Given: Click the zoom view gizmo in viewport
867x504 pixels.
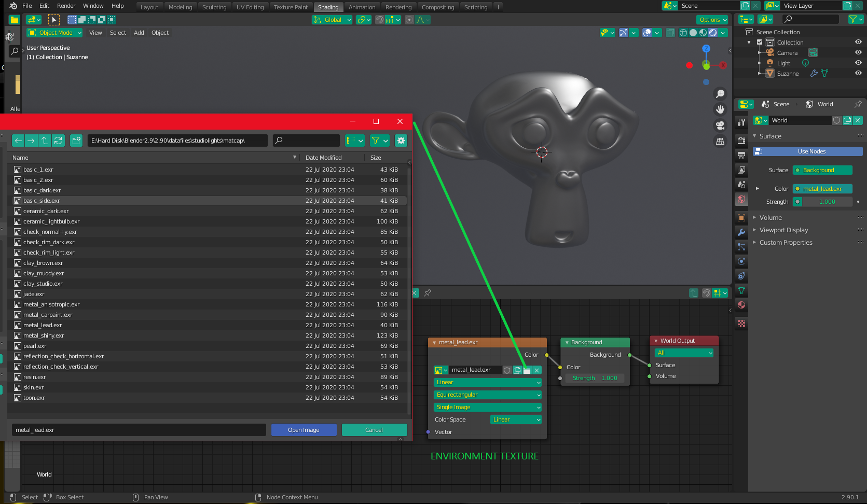Looking at the screenshot, I should click(720, 93).
